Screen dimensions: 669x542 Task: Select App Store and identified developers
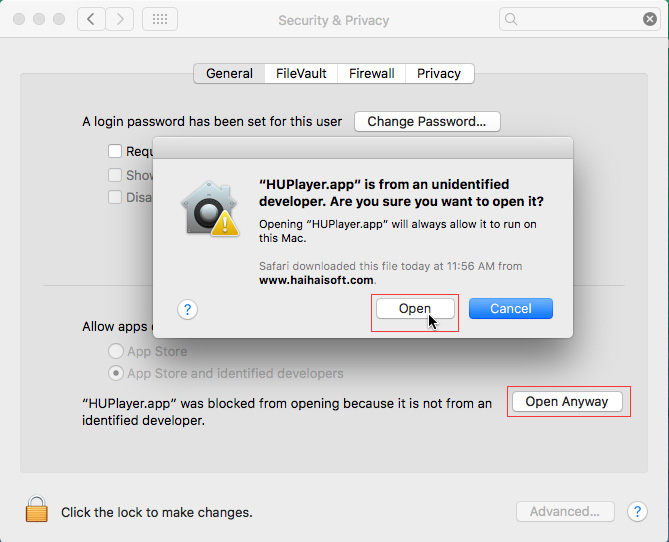116,373
